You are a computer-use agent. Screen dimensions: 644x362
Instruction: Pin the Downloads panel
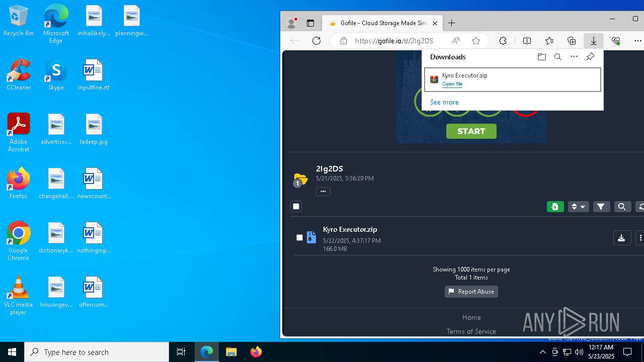pos(591,57)
